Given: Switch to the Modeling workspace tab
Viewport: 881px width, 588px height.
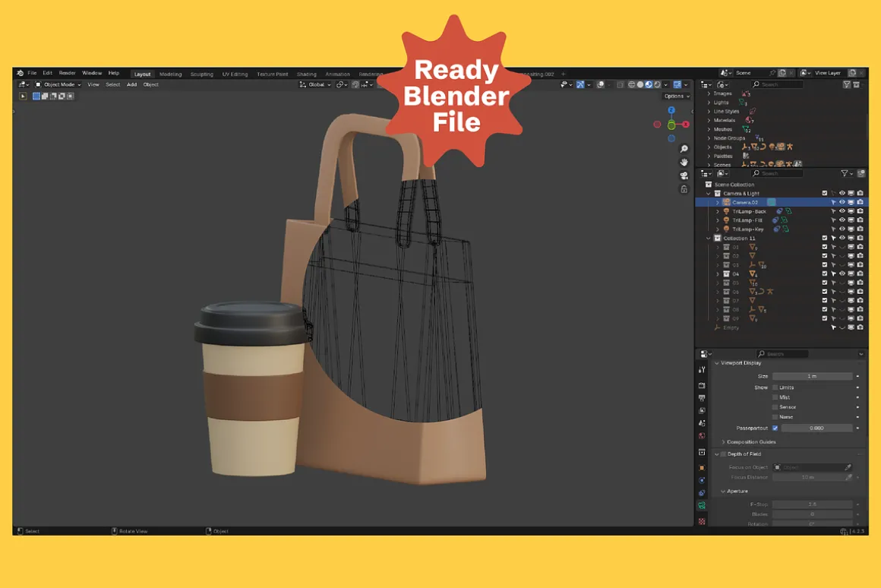Looking at the screenshot, I should tap(170, 74).
